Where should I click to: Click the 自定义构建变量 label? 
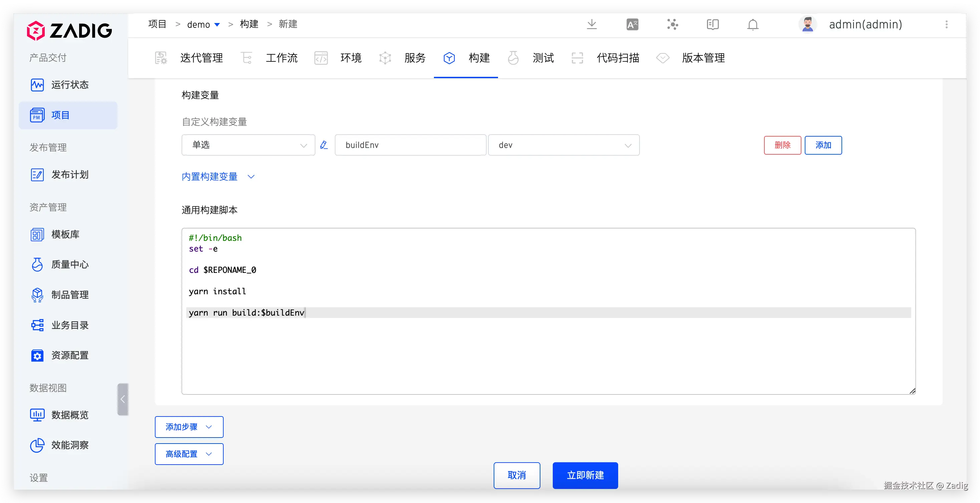pyautogui.click(x=214, y=122)
